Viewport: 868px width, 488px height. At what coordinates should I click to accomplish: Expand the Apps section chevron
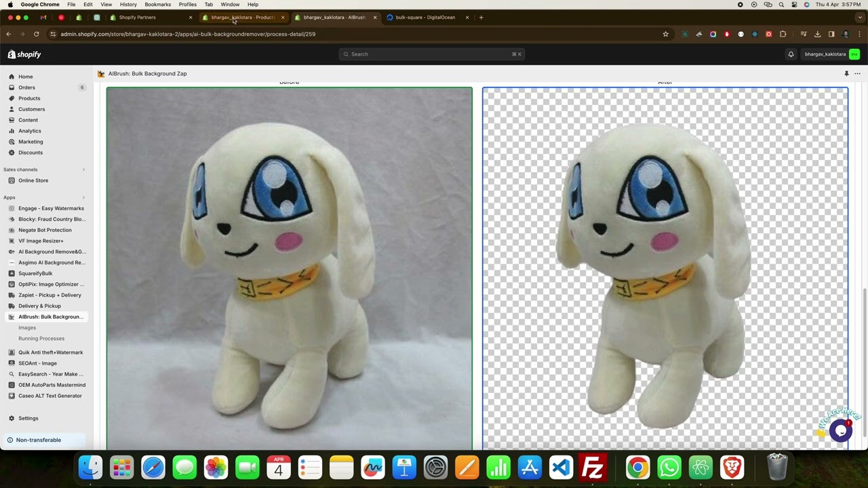[83, 197]
